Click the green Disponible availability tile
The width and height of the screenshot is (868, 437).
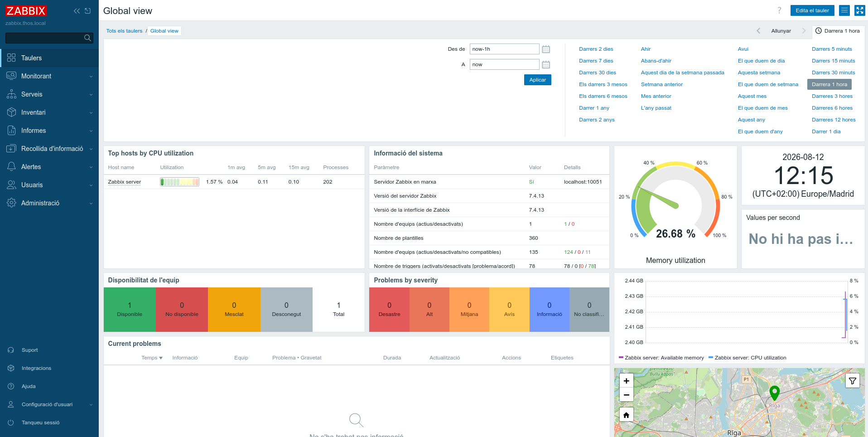click(x=130, y=309)
